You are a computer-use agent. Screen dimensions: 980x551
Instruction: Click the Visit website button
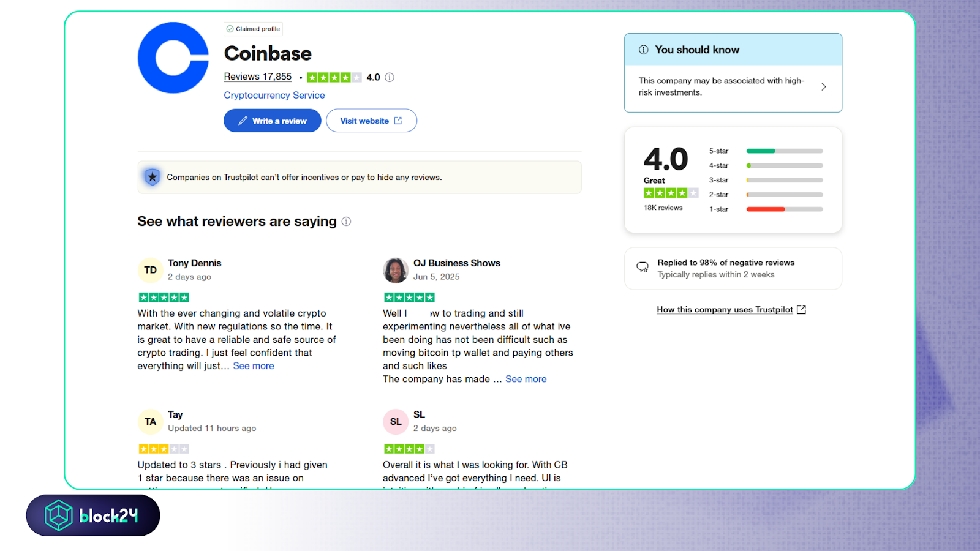pyautogui.click(x=371, y=121)
